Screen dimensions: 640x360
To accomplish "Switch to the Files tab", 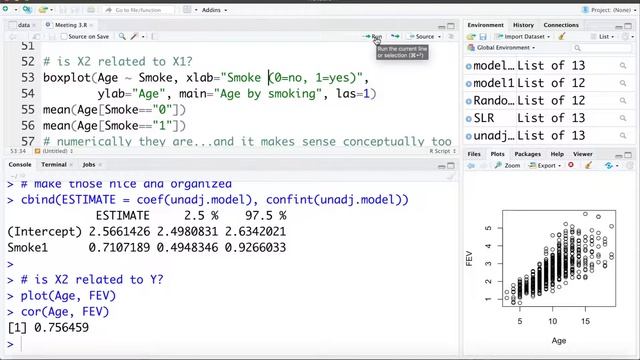I will (474, 154).
